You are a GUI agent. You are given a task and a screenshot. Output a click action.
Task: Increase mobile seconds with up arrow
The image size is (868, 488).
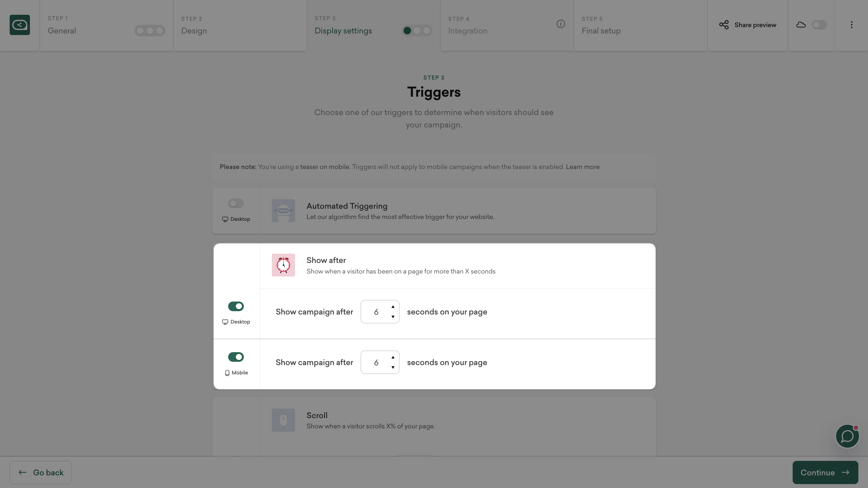pos(393,357)
